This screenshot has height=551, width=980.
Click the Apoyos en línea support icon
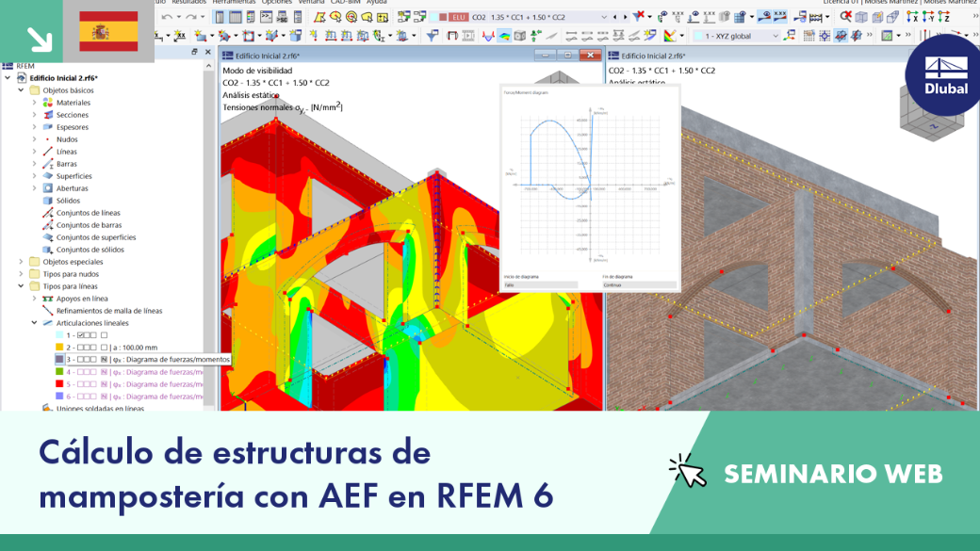coord(47,299)
